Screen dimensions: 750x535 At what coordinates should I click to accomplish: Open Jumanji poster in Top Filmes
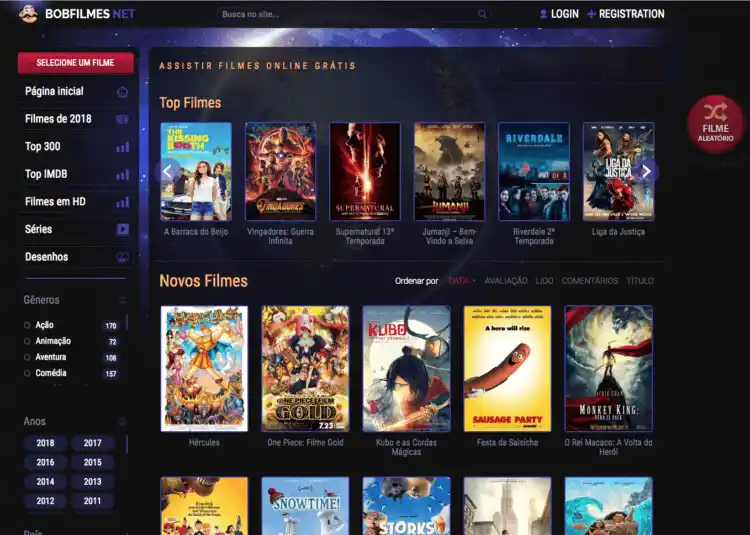point(449,172)
